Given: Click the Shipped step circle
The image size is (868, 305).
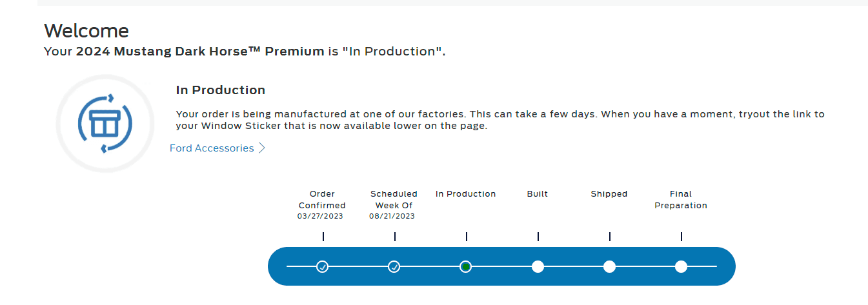Looking at the screenshot, I should point(609,266).
